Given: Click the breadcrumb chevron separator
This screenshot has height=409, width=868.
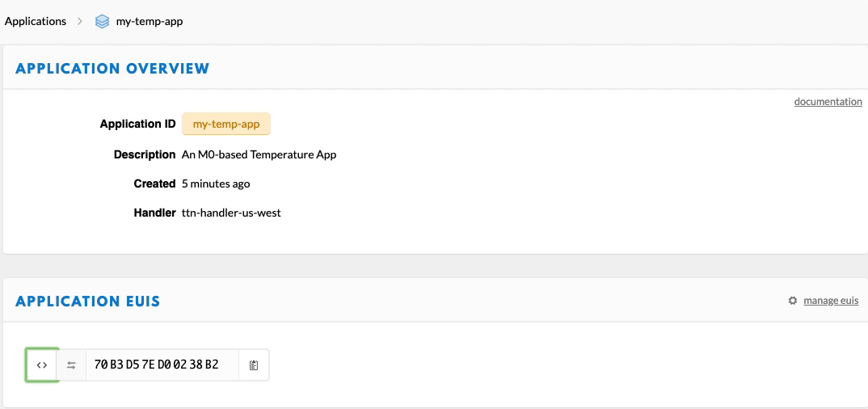Looking at the screenshot, I should (x=80, y=22).
